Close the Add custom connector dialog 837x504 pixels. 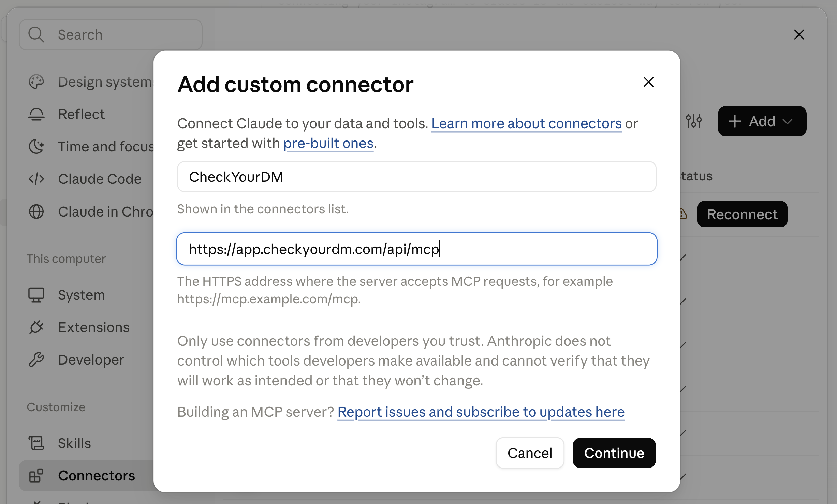648,82
